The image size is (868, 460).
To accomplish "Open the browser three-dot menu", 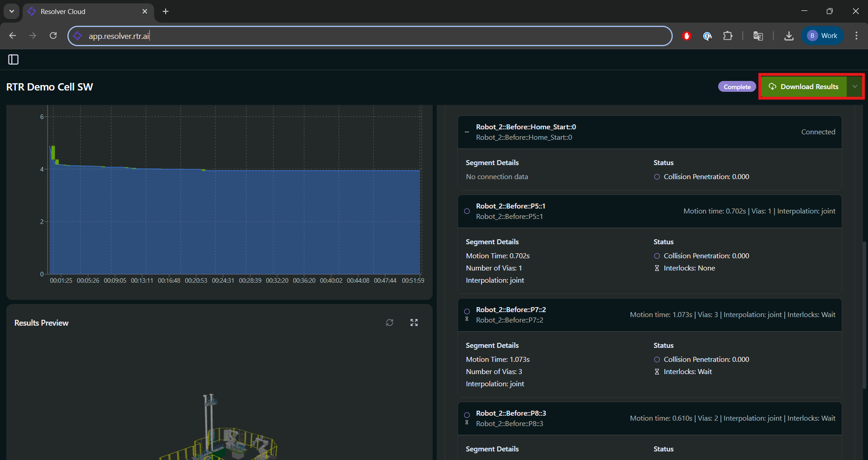I will (856, 36).
